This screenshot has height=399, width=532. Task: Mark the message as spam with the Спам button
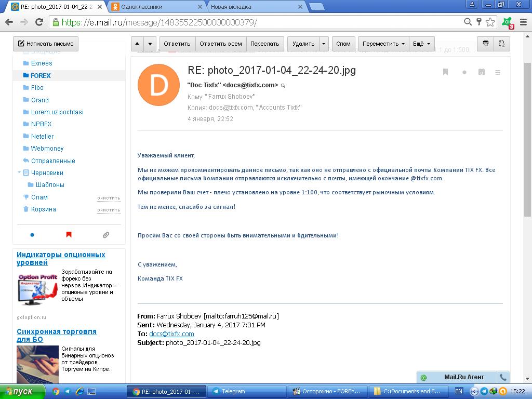coord(343,44)
